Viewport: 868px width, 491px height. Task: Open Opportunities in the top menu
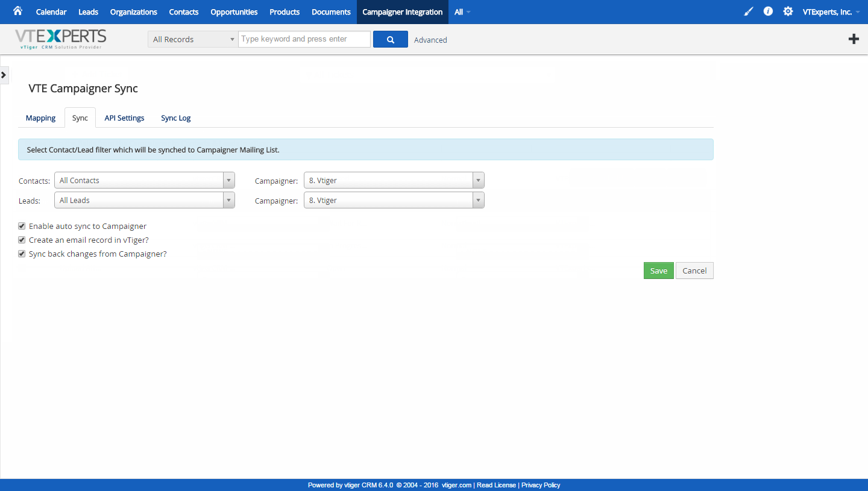pyautogui.click(x=234, y=12)
